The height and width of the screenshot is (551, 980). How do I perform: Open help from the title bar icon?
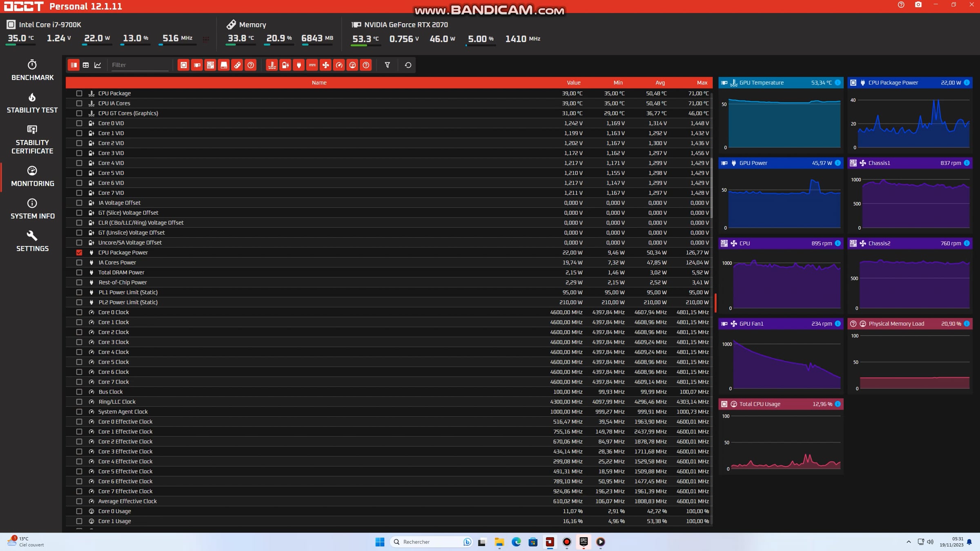pos(901,5)
